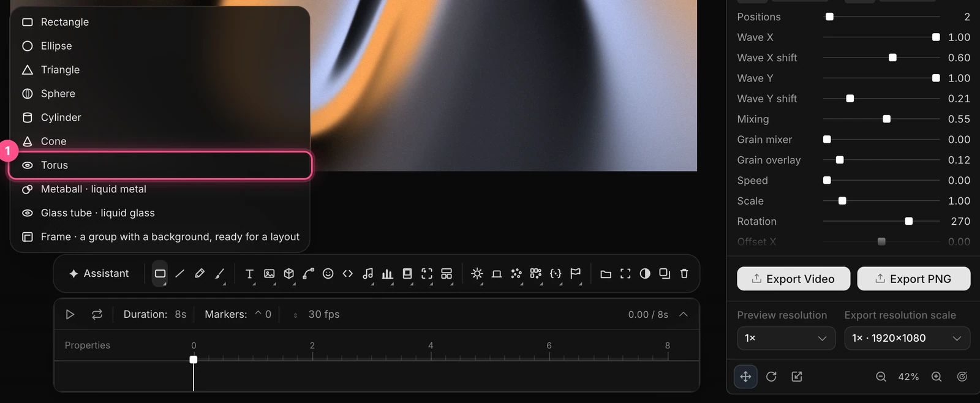
Task: Click the duplicate layers icon
Action: 665,274
